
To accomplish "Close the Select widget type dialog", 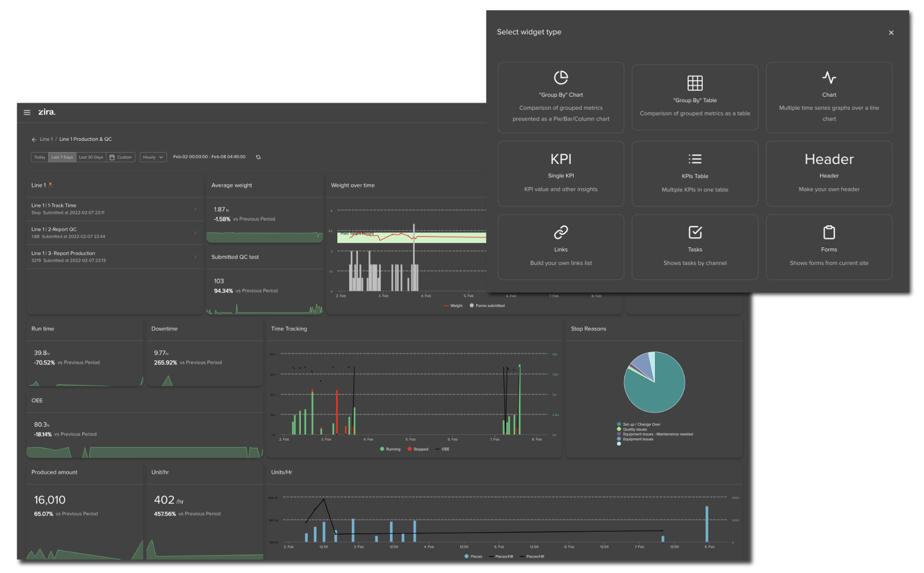I will pyautogui.click(x=891, y=33).
